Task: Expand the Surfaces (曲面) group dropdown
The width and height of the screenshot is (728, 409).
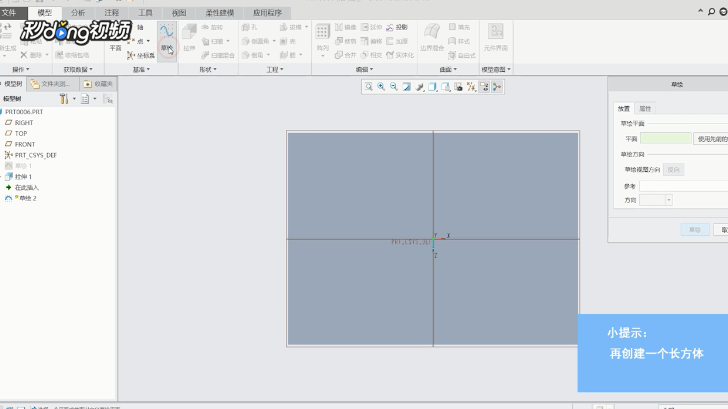Action: (x=448, y=69)
